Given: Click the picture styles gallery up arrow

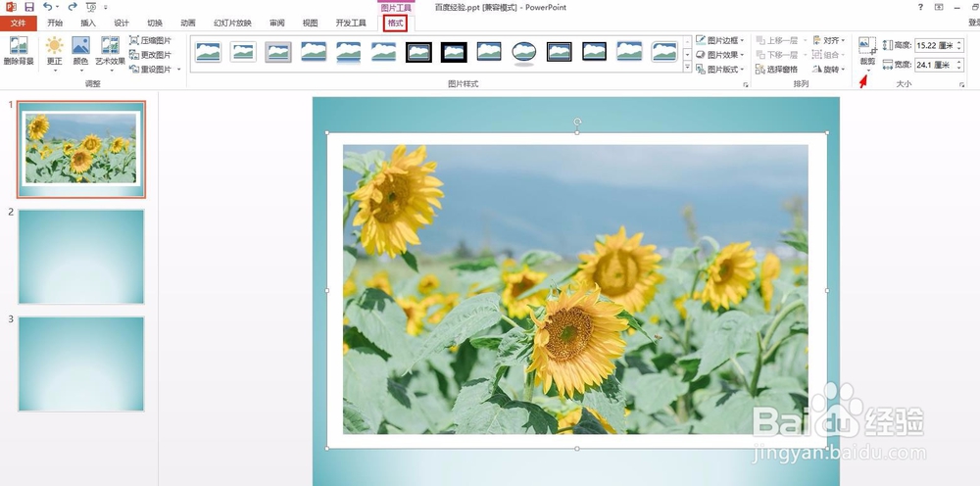Looking at the screenshot, I should 688,41.
